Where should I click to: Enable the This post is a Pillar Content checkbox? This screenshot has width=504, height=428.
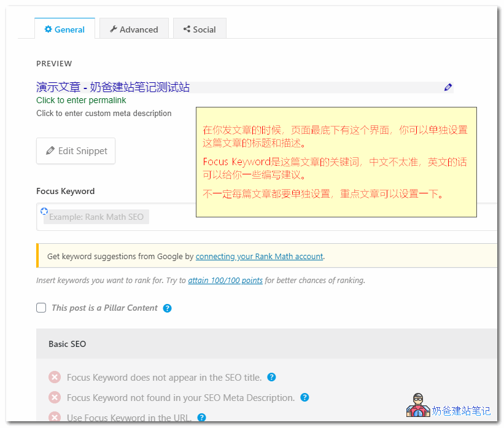pyautogui.click(x=41, y=308)
